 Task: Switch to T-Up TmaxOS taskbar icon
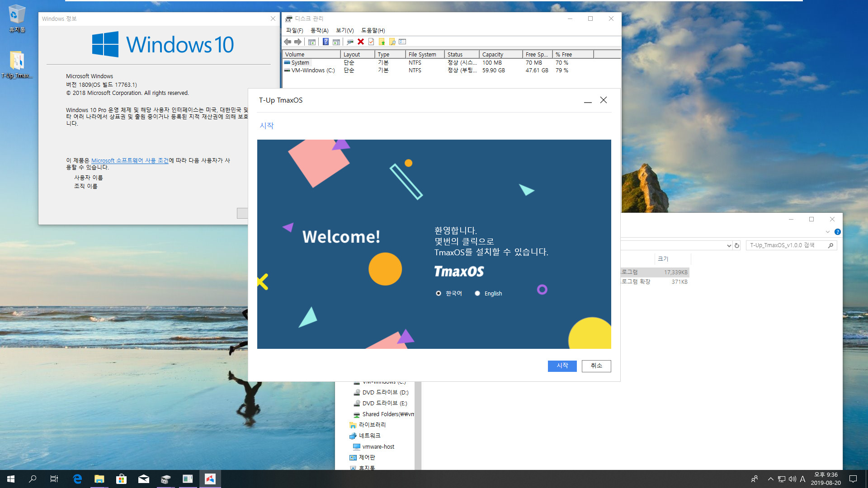click(x=210, y=479)
